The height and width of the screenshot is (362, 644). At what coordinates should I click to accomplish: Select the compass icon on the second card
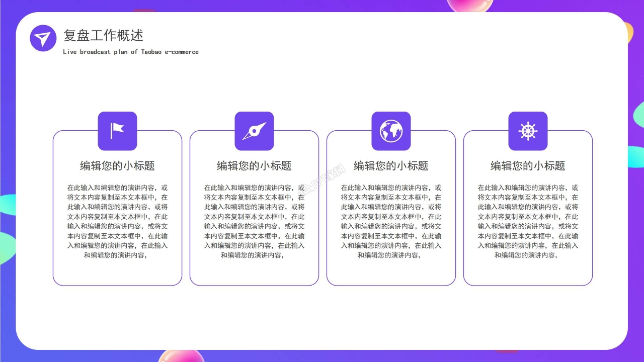point(254,131)
